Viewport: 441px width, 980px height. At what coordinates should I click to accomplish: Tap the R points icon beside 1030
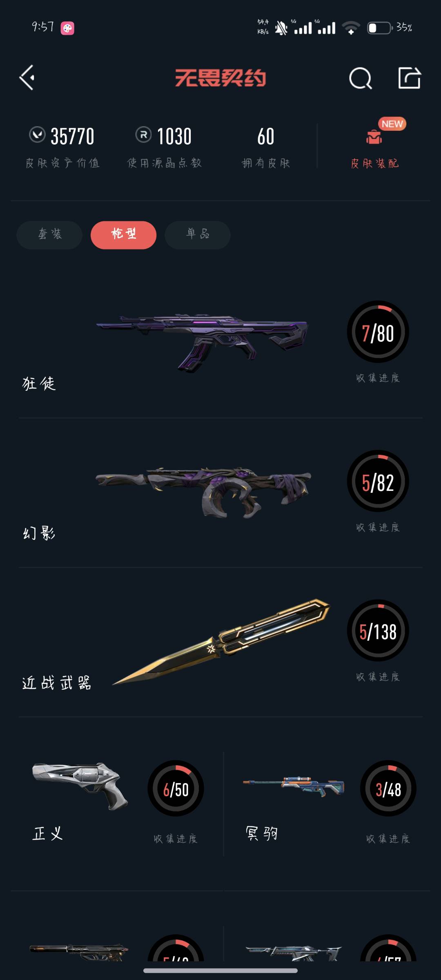(x=143, y=134)
